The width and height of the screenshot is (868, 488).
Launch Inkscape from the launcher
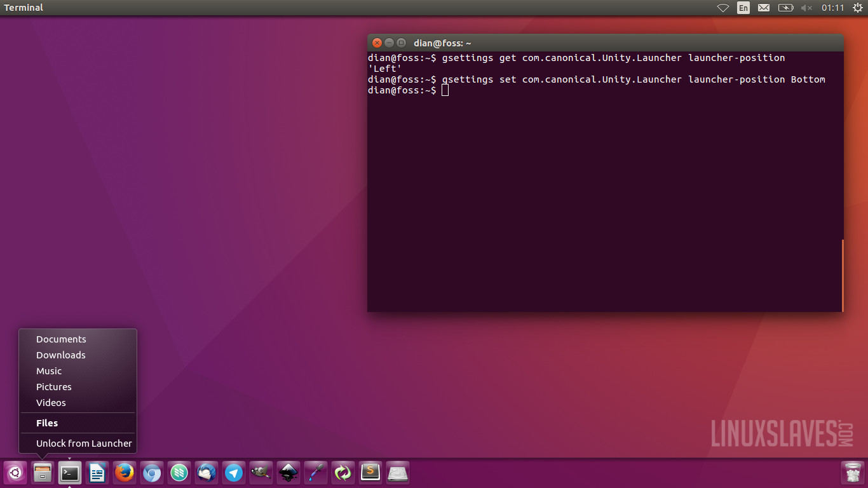[288, 473]
